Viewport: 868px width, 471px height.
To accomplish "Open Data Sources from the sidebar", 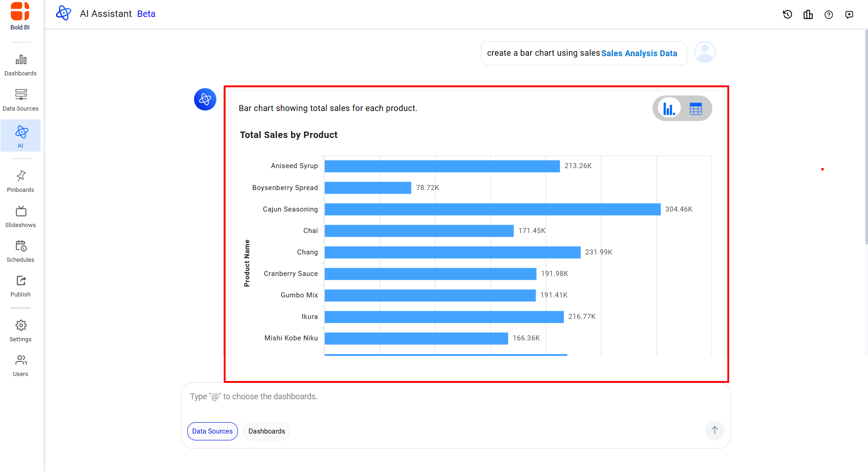I will (21, 100).
